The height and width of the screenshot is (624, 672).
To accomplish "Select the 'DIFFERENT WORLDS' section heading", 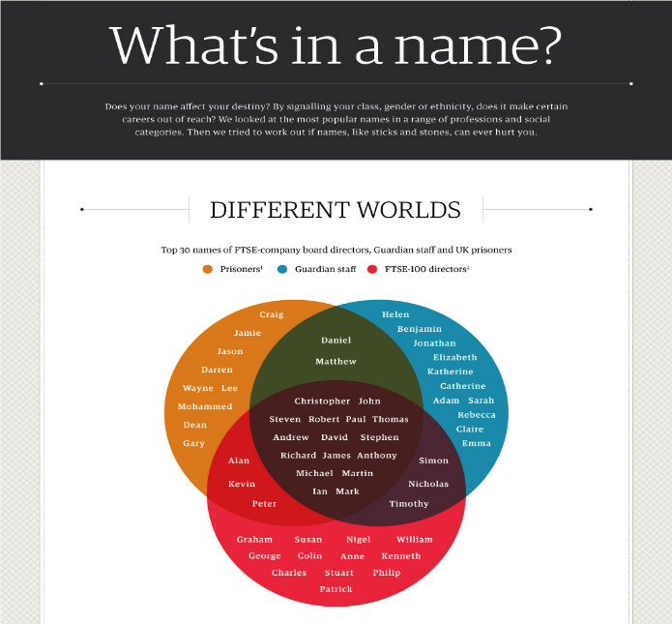I will (x=336, y=210).
